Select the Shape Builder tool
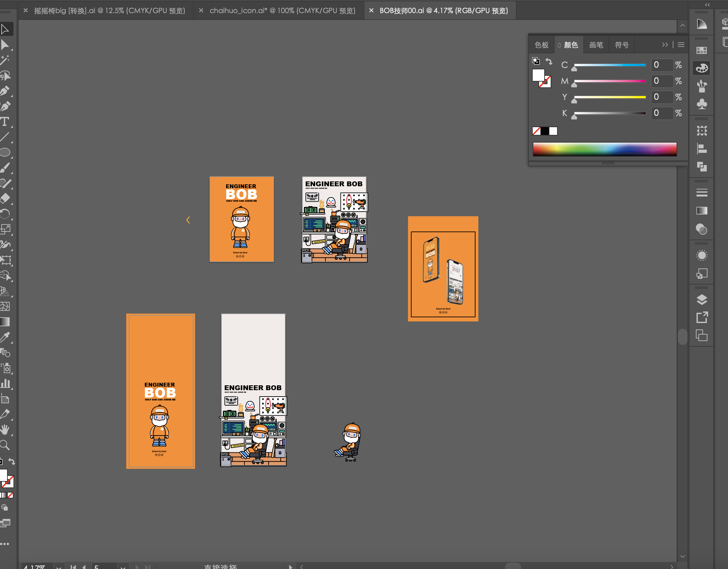 click(x=5, y=275)
